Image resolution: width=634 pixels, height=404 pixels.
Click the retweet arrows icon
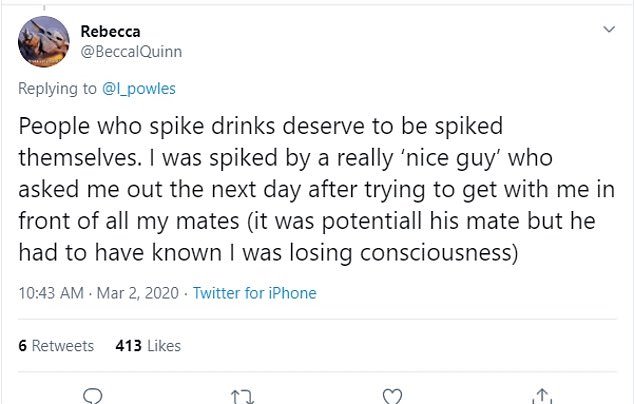(x=242, y=394)
